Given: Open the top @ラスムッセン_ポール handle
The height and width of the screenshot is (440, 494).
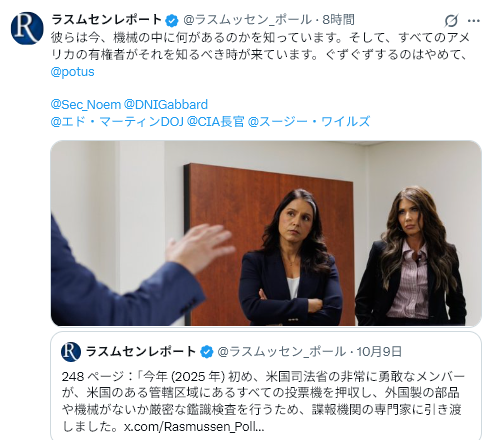Looking at the screenshot, I should coord(248,20).
